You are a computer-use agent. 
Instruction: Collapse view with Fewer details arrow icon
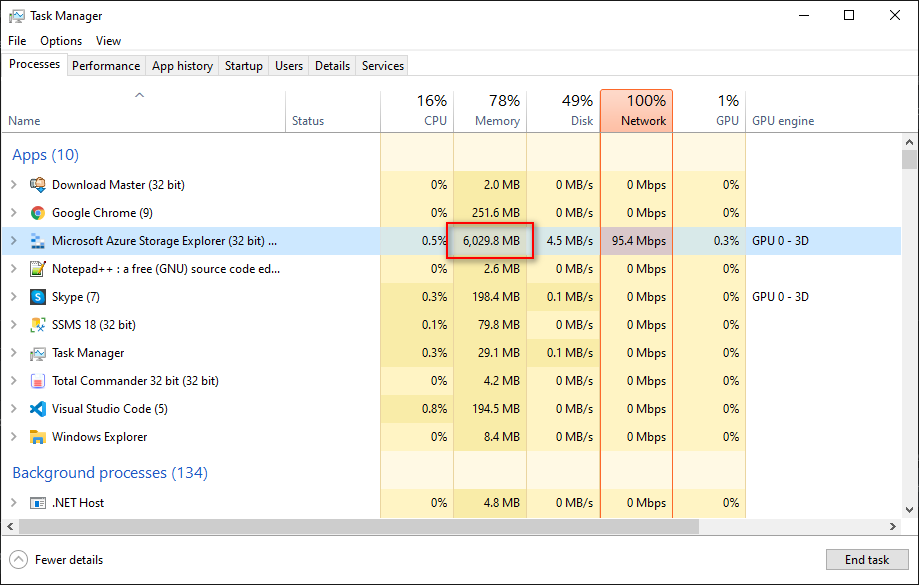pyautogui.click(x=18, y=560)
